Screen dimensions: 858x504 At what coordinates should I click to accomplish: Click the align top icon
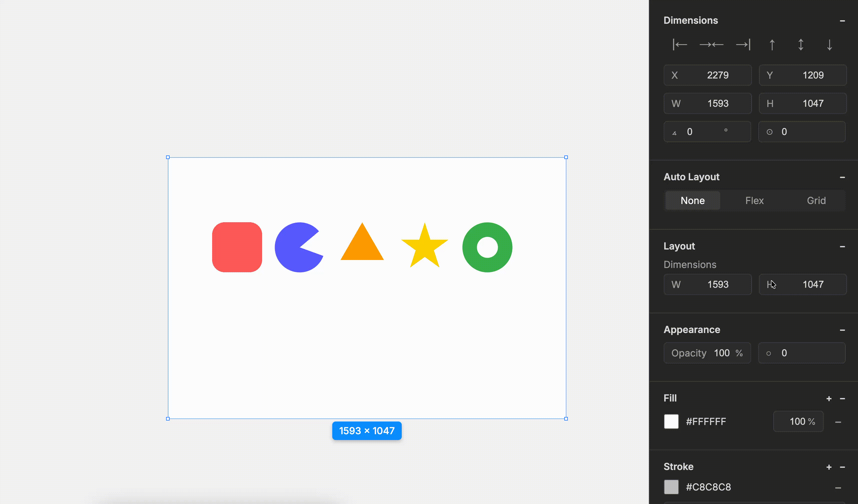point(772,44)
